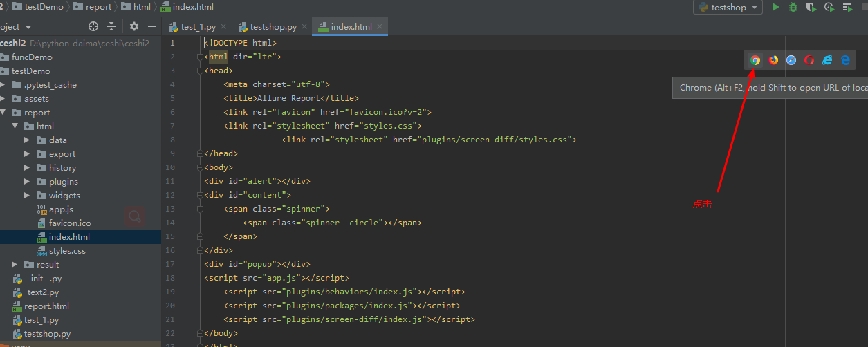Open the page in Internet Explorer
The image size is (868, 347).
pos(827,60)
